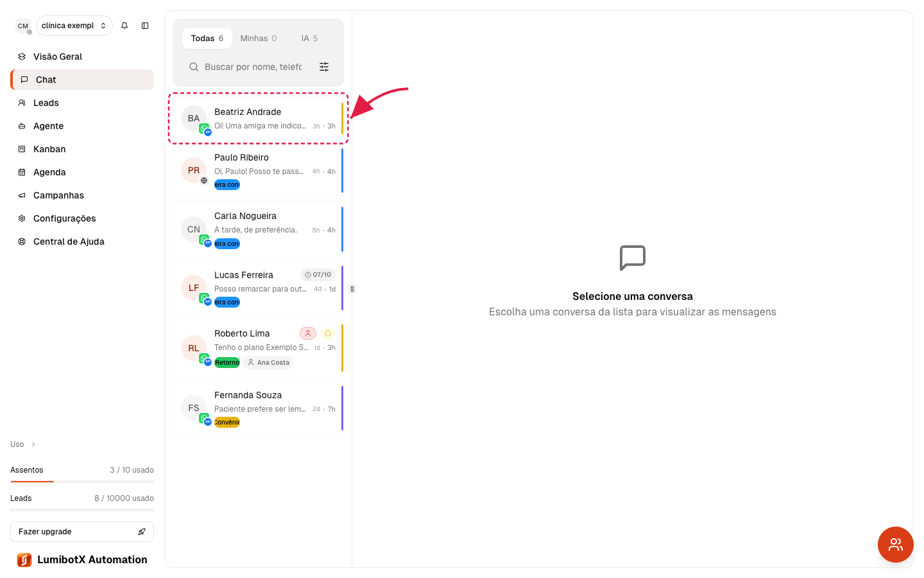This screenshot has width=924, height=578.
Task: Open Paulo Ribeiro conversation
Action: pos(258,171)
